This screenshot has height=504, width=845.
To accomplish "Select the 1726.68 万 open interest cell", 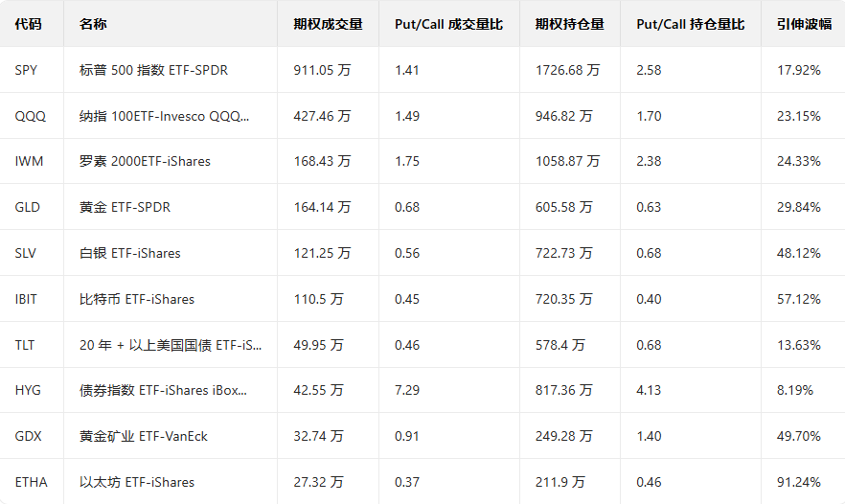I will coord(567,70).
